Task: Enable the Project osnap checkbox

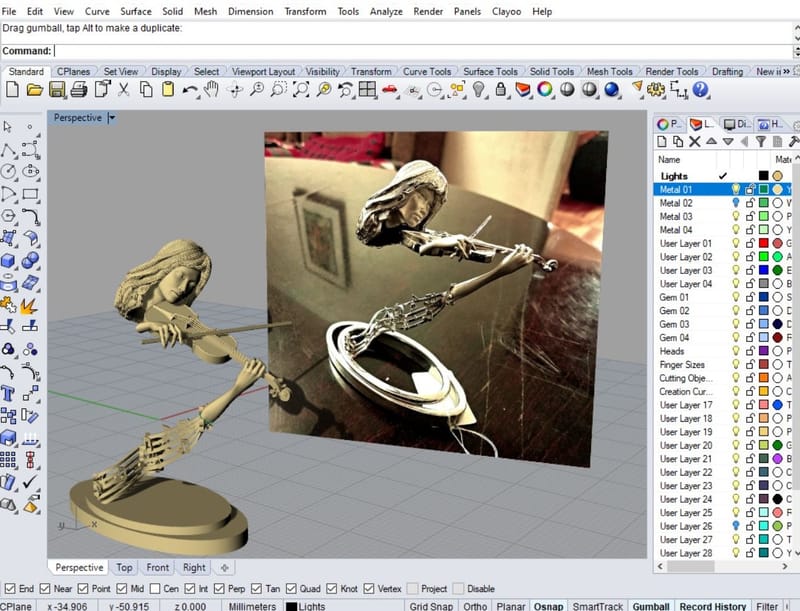Action: pyautogui.click(x=410, y=589)
